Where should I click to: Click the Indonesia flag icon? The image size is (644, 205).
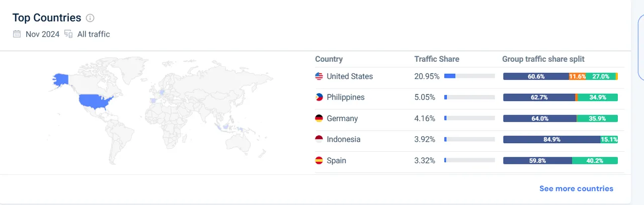319,139
